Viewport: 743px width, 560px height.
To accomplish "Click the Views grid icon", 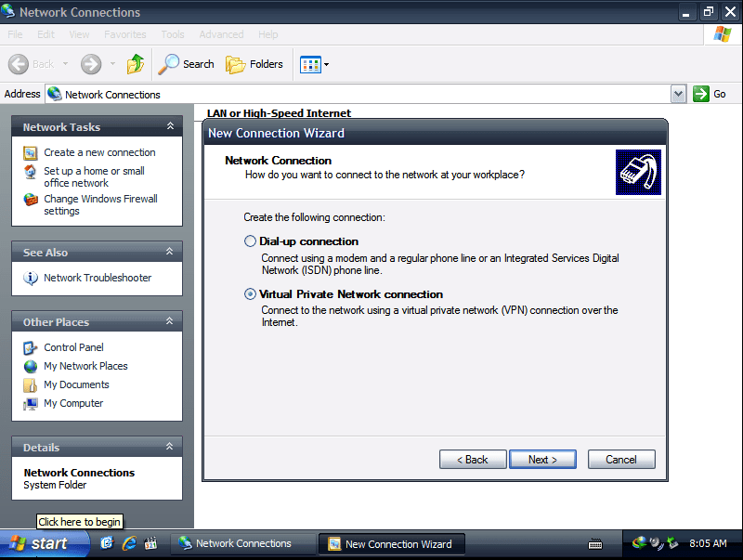I will pos(310,64).
